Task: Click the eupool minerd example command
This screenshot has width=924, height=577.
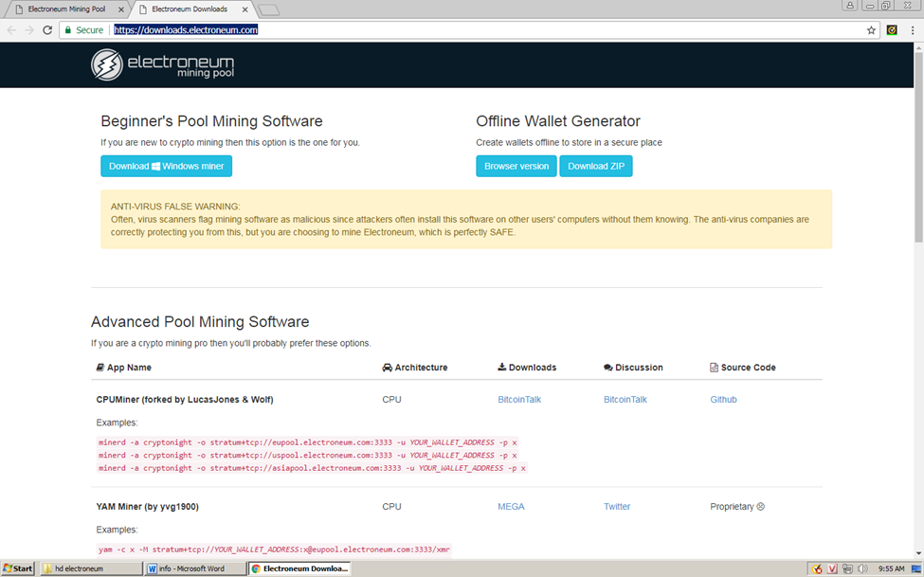Action: [x=308, y=442]
